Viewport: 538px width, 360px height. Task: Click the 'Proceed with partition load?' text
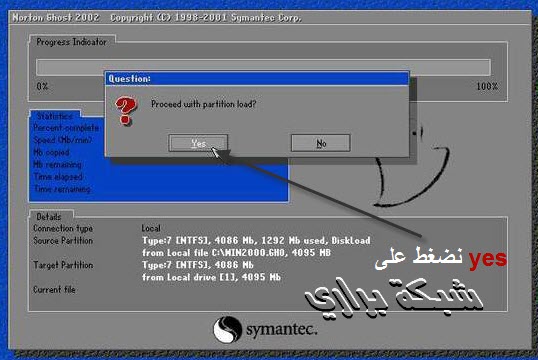tap(203, 104)
